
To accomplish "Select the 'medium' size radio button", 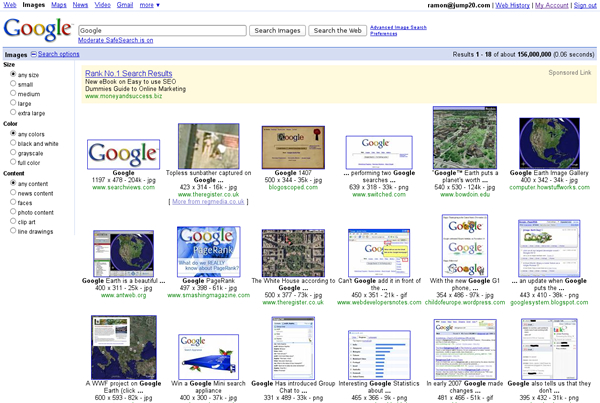I will (12, 94).
